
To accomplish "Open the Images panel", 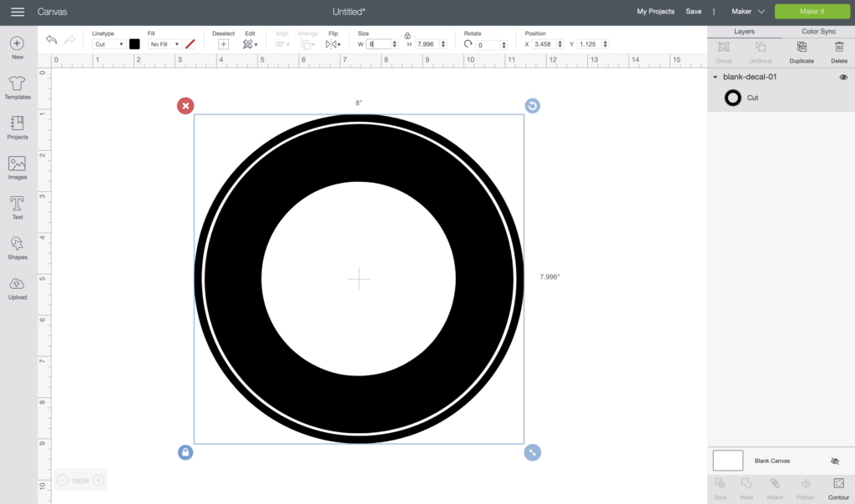I will 17,165.
